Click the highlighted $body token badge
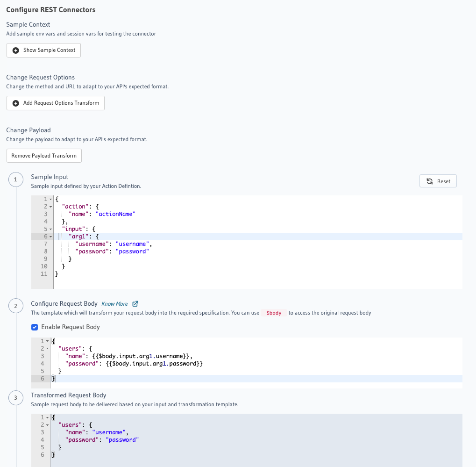Viewport: 476px width, 467px height. point(273,313)
